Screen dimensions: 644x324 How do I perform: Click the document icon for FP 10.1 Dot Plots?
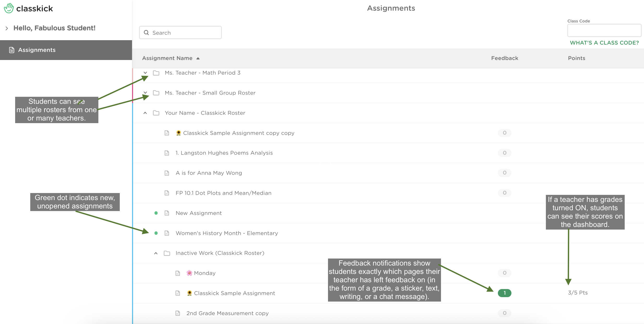click(167, 193)
